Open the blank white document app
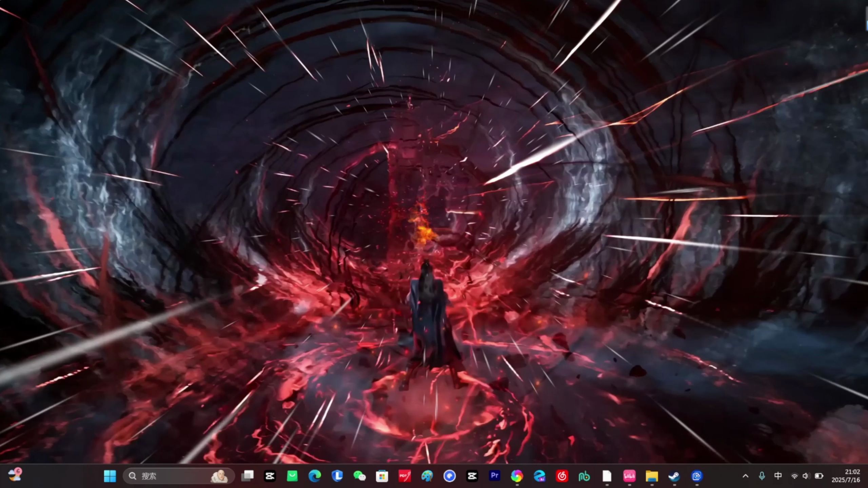This screenshot has width=868, height=488. (607, 476)
